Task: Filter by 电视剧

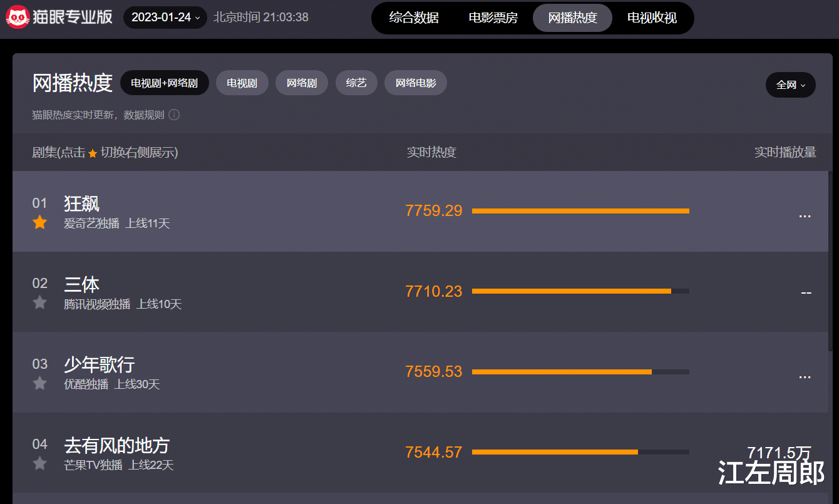Action: click(x=242, y=83)
